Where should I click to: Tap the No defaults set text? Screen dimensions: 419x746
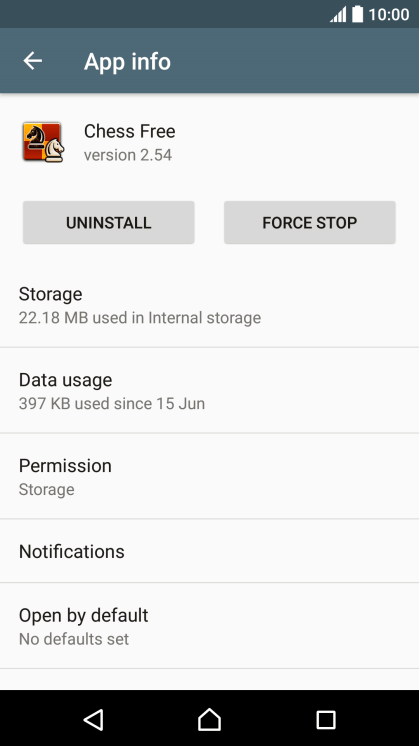(74, 638)
